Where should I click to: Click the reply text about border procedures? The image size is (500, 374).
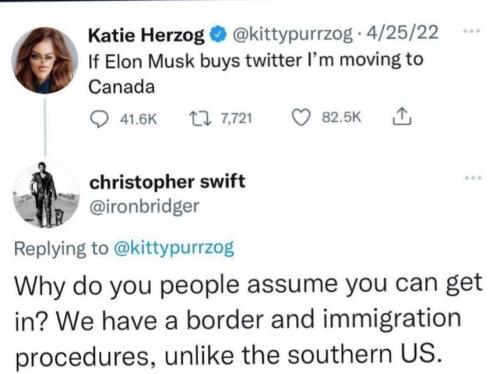248,320
